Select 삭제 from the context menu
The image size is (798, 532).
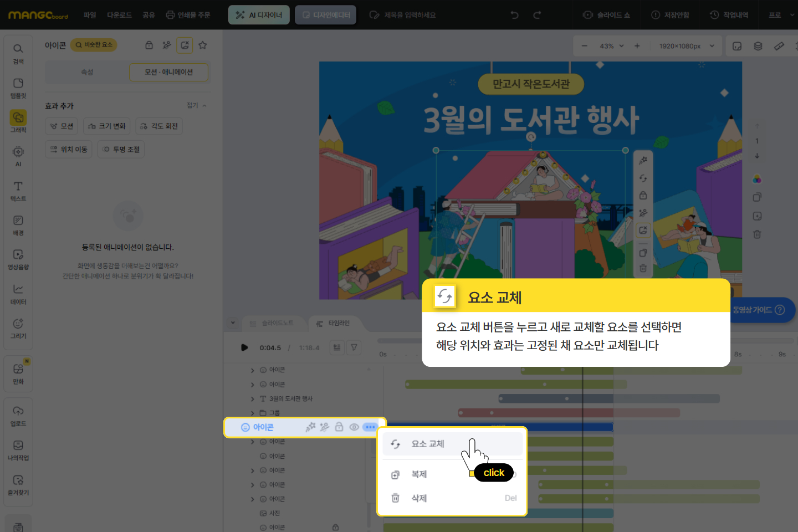419,498
